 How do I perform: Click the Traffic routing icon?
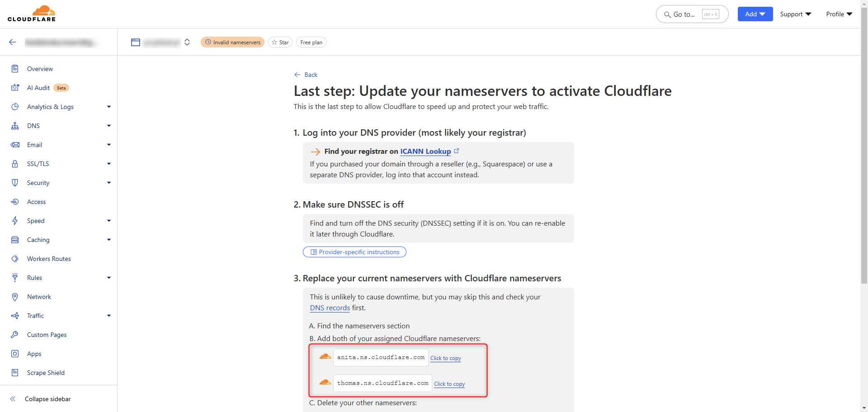pos(15,316)
